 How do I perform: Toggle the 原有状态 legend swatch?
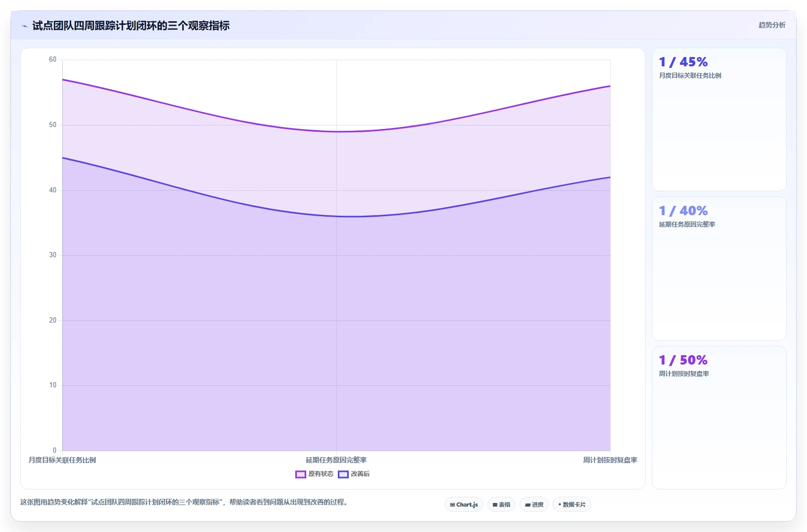tap(300, 474)
